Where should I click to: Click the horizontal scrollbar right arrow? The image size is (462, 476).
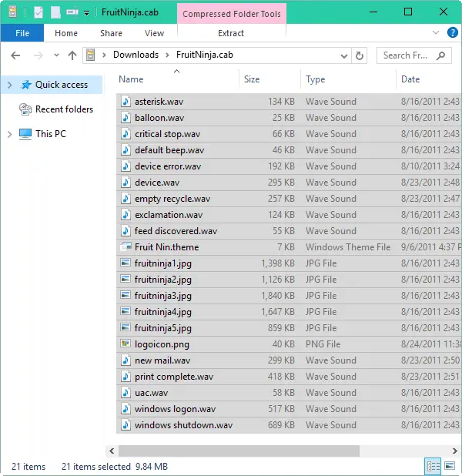455,451
